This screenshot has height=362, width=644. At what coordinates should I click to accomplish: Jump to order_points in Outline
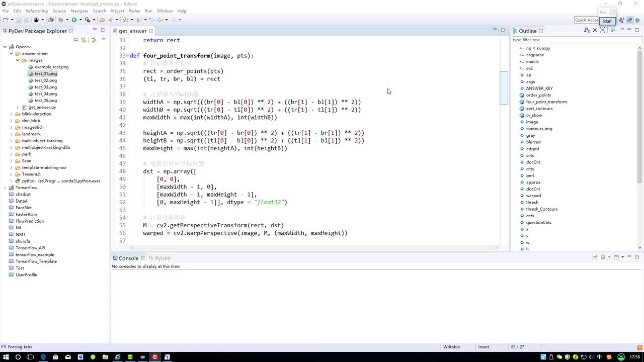point(538,95)
